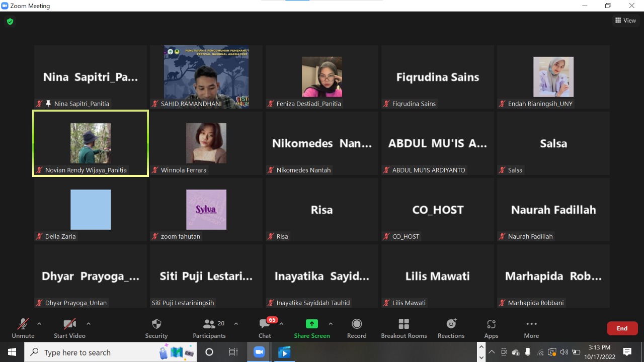The width and height of the screenshot is (644, 362).
Task: Expand share options arrow beside Share Screen
Action: pyautogui.click(x=331, y=324)
